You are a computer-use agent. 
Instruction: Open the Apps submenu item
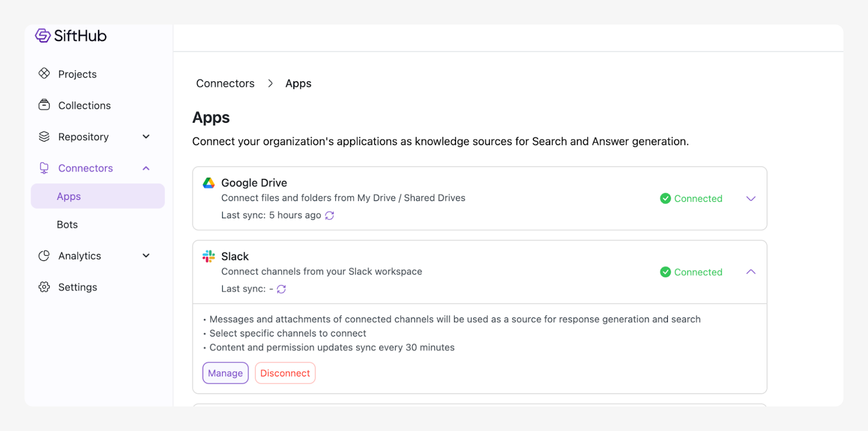coord(69,196)
